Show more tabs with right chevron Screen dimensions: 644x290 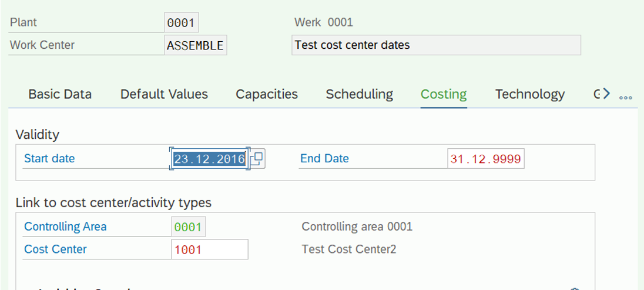(x=606, y=94)
